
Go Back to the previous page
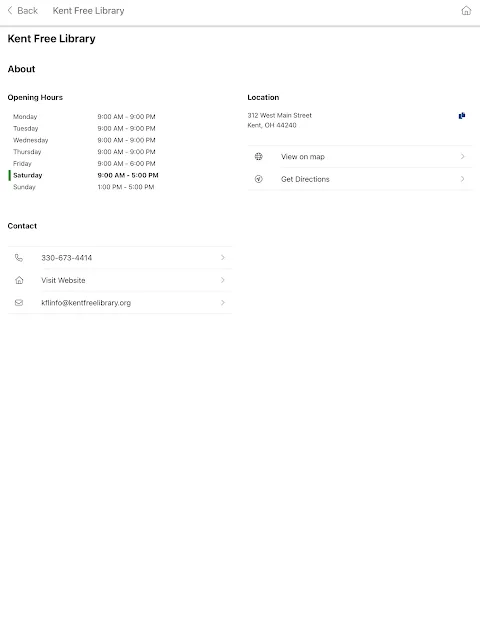tap(23, 11)
